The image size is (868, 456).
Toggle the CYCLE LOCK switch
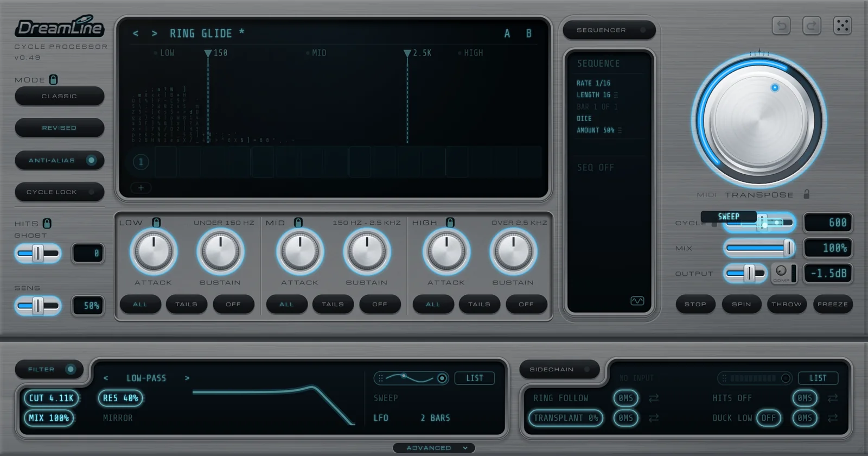[x=59, y=192]
